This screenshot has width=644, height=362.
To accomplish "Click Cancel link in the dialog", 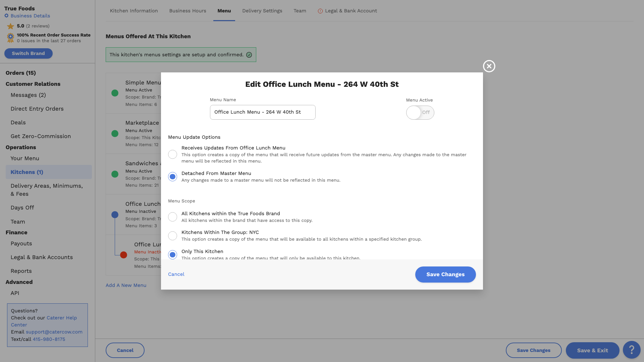I will (176, 274).
